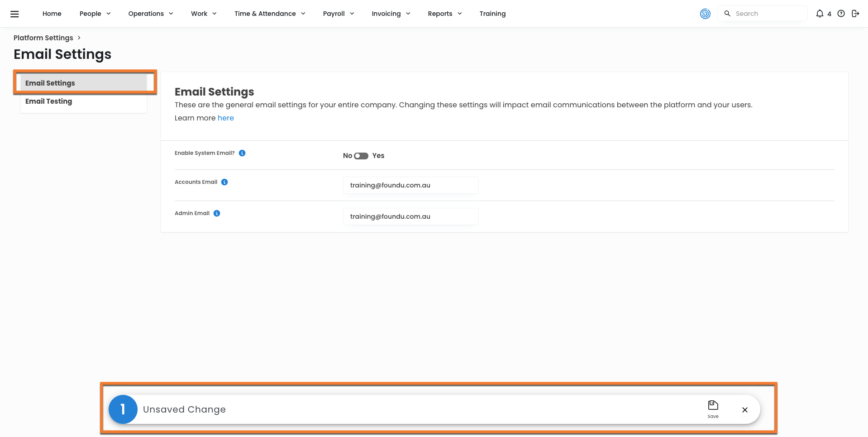
Task: Open the hamburger navigation menu
Action: (x=14, y=14)
